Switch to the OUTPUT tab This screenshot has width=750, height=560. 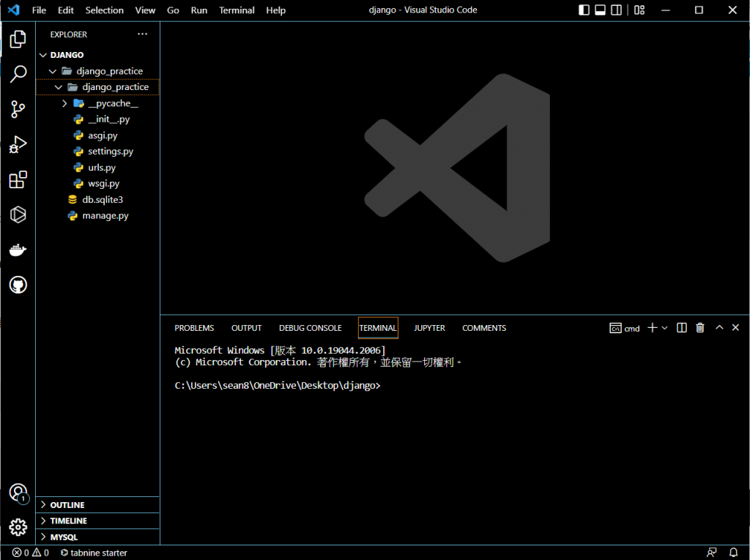pos(246,328)
